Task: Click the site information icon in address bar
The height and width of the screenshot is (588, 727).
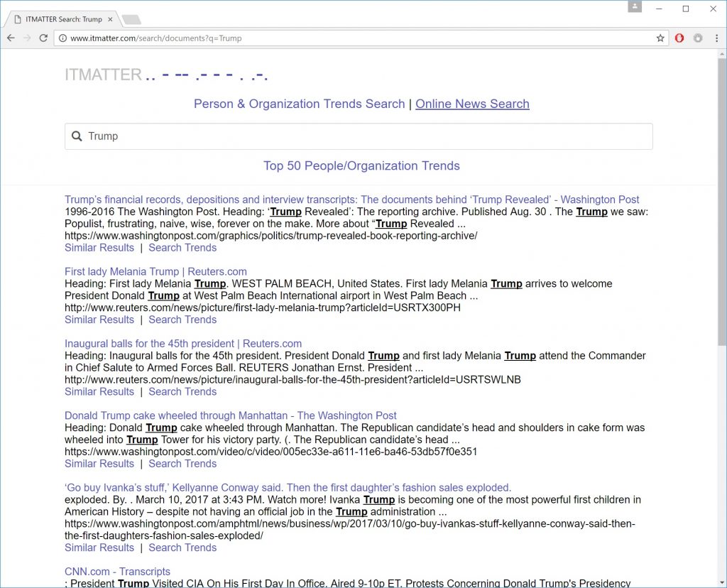Action: [x=62, y=38]
